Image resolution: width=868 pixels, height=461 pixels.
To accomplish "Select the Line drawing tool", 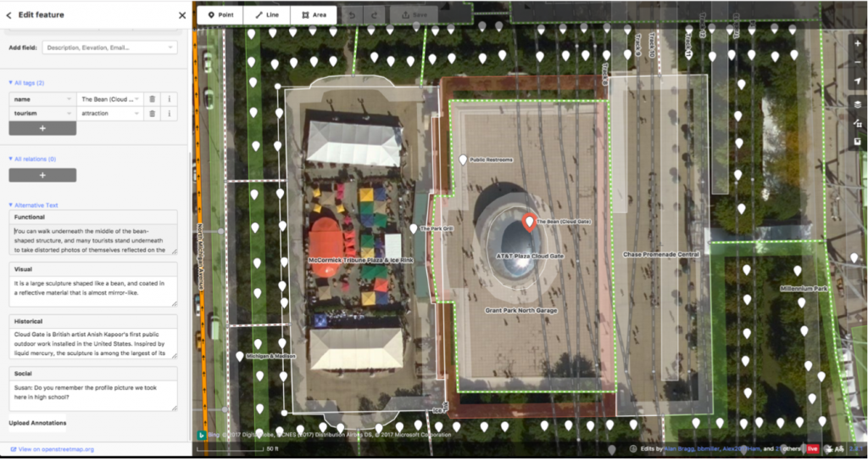I will (x=267, y=15).
